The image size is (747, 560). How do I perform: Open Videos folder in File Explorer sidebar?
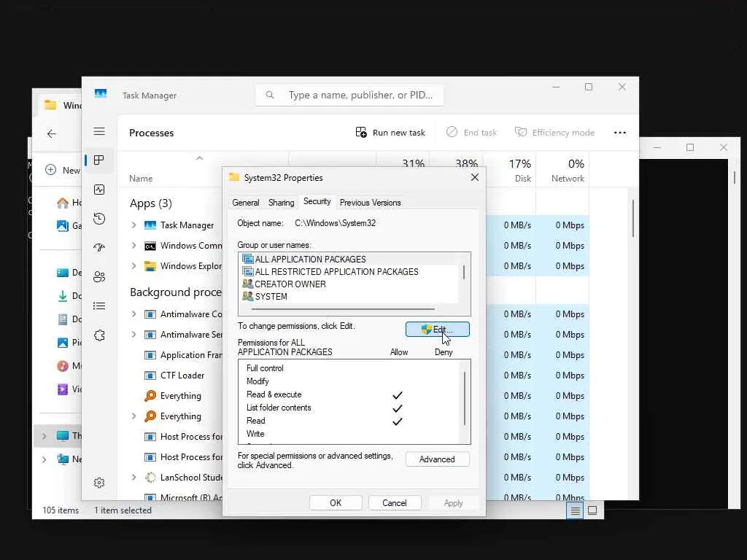point(69,389)
